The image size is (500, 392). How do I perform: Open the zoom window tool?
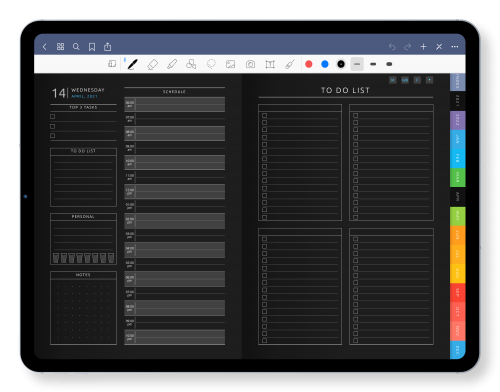point(112,64)
